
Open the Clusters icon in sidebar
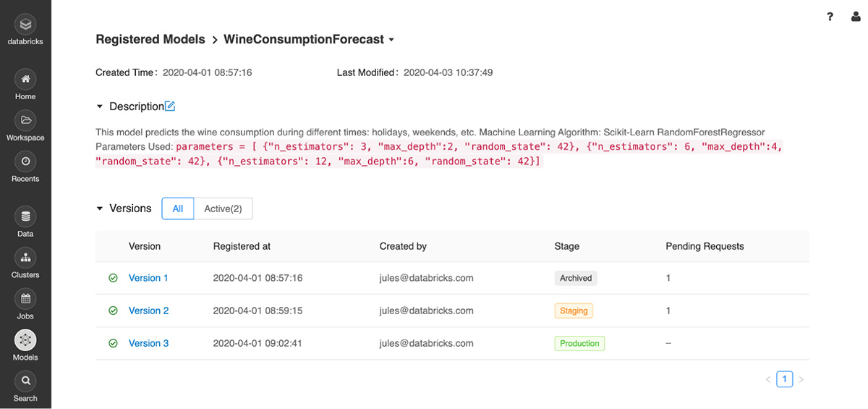coord(25,258)
